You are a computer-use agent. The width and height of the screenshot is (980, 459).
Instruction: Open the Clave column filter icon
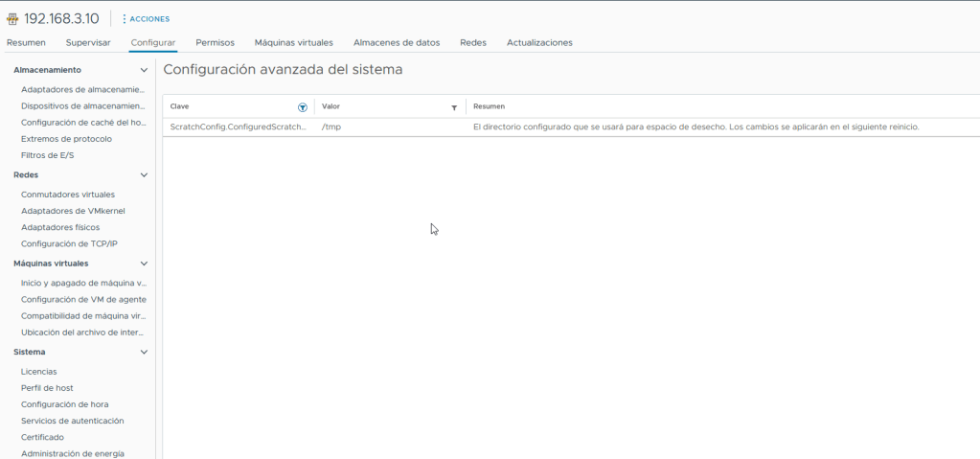[x=303, y=107]
